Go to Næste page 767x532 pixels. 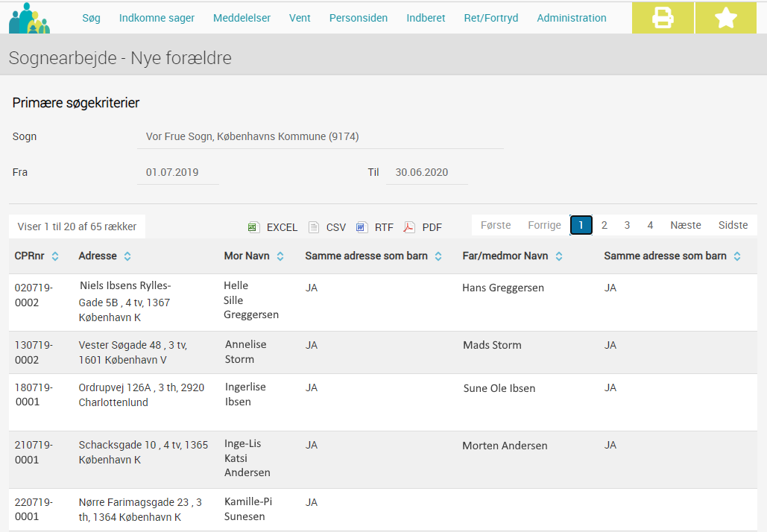(685, 225)
